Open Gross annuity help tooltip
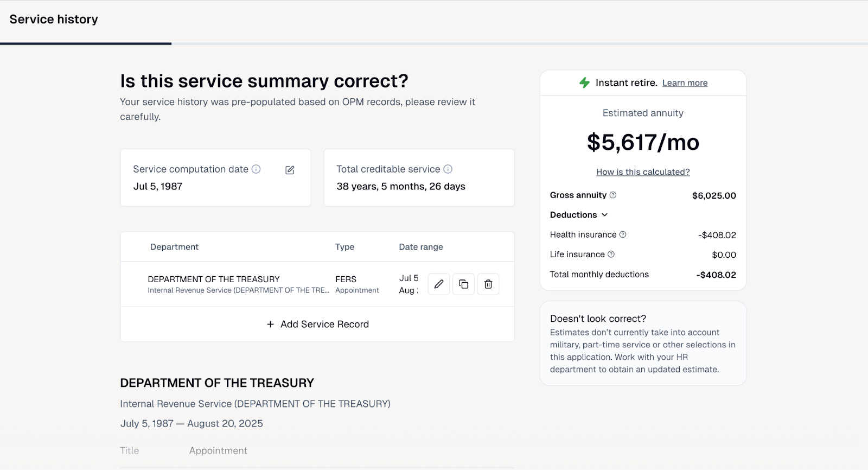868x470 pixels. [x=613, y=195]
